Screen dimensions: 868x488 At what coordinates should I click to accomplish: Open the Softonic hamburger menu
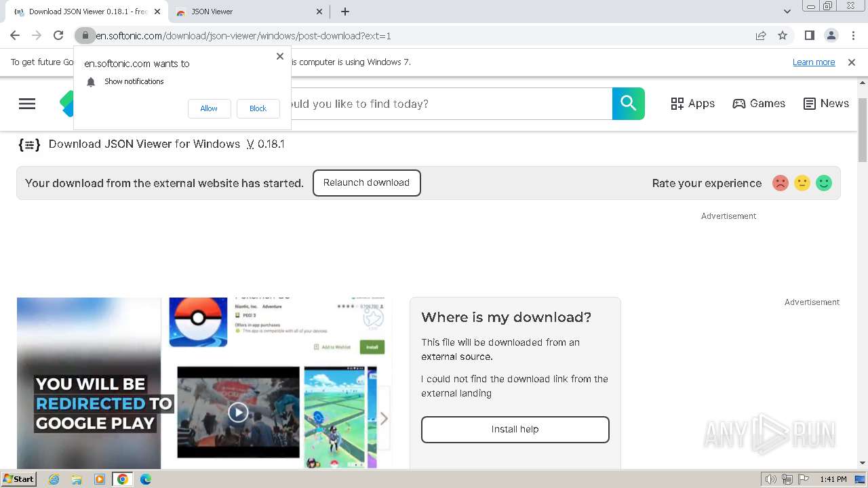point(27,104)
